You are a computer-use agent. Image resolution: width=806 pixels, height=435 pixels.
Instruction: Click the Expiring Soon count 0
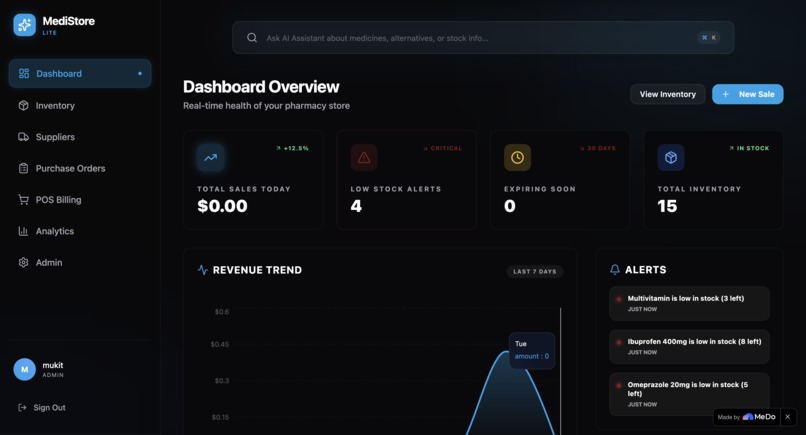(509, 206)
